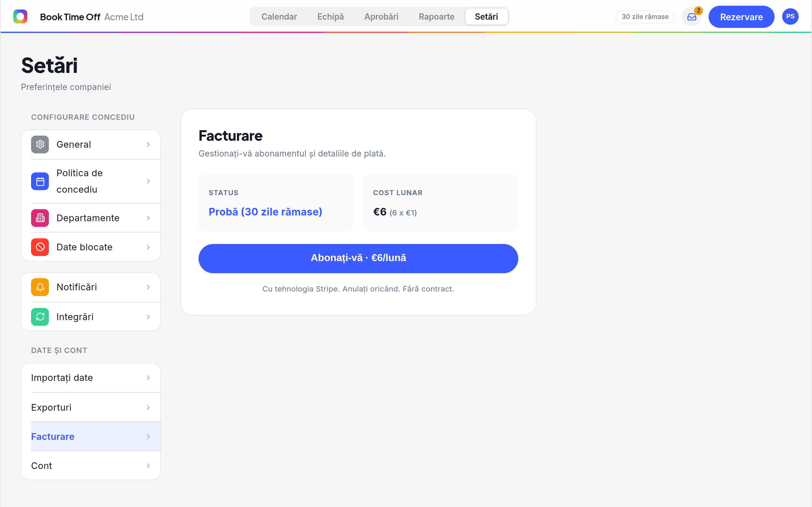Click the Book Time Off logo
This screenshot has width=812, height=507.
tap(20, 17)
